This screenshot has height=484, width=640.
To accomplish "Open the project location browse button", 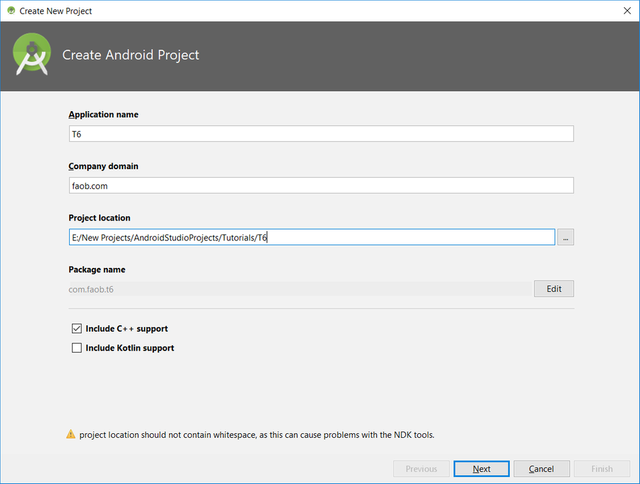I will tap(565, 238).
